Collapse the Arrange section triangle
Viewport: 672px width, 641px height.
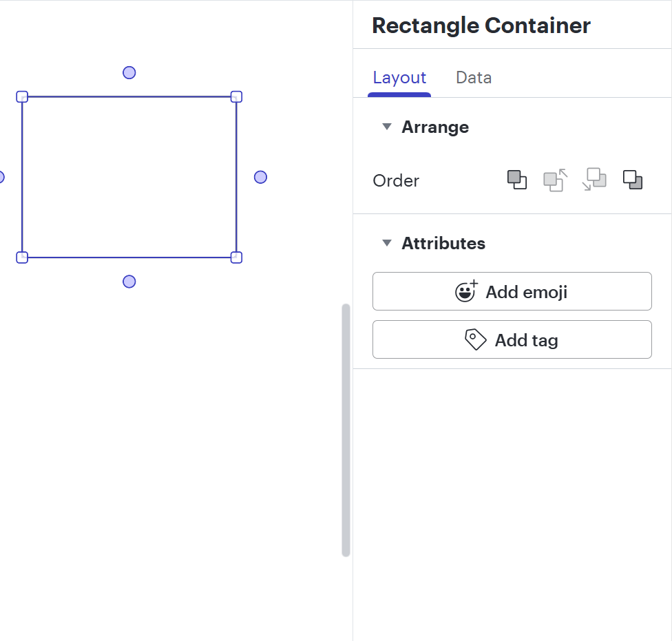pos(386,127)
